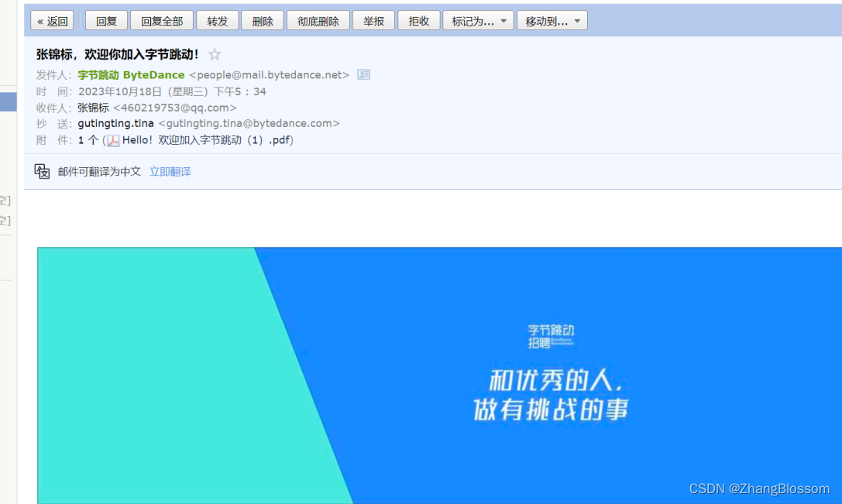Click the cc name gutingting.tina
The width and height of the screenshot is (842, 504).
[x=115, y=123]
